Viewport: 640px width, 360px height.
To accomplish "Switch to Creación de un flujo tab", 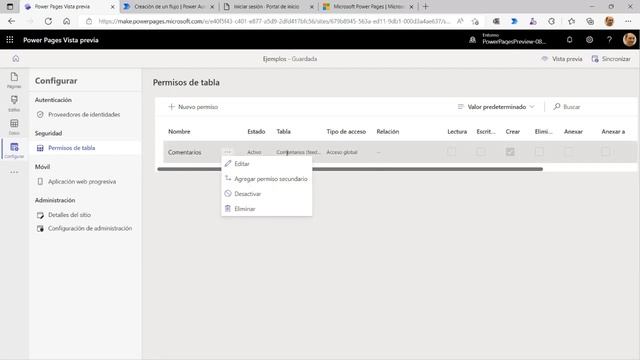I will pos(169,7).
